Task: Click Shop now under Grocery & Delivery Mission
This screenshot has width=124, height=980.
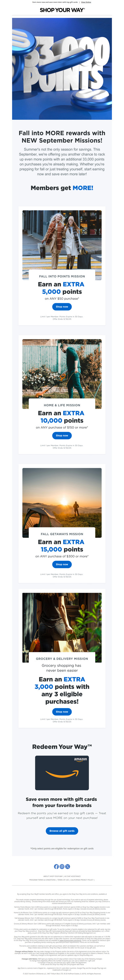Action: pos(62,711)
